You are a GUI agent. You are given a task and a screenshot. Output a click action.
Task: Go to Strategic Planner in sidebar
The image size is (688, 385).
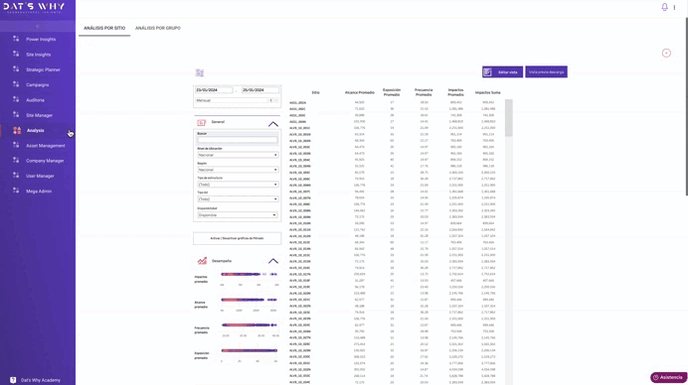(x=43, y=69)
